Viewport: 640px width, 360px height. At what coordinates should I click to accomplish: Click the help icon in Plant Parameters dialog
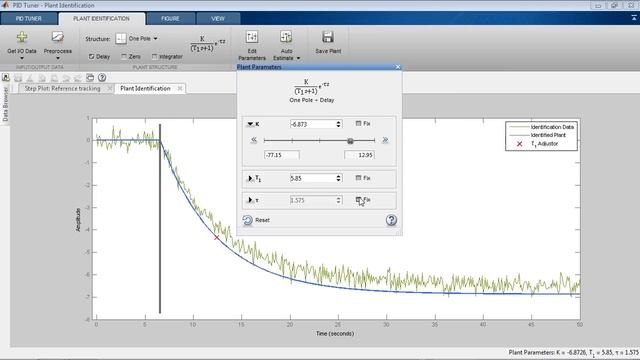391,220
